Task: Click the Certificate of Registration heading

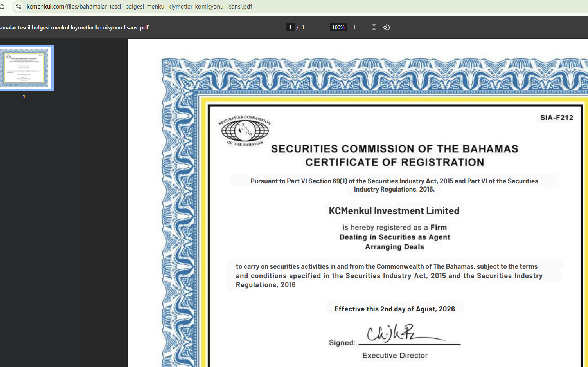Action: tap(394, 162)
